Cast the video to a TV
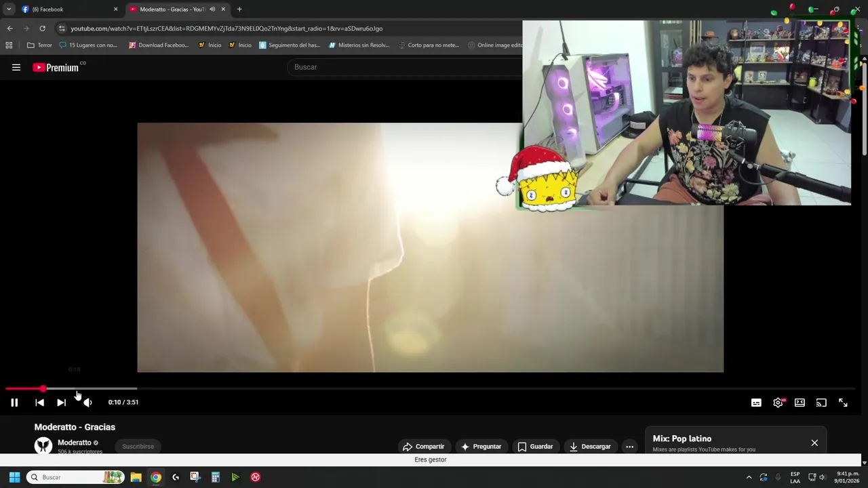The height and width of the screenshot is (488, 868). pos(821,403)
